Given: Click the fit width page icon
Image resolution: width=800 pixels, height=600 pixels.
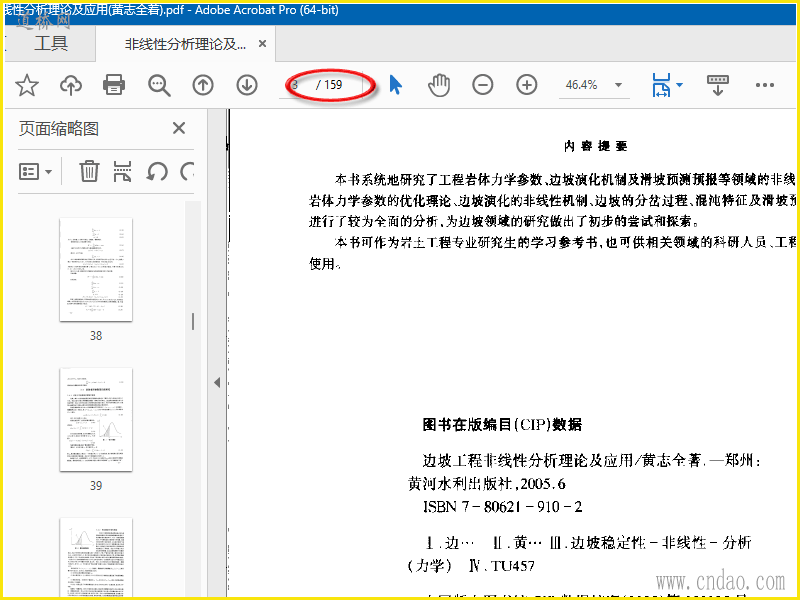Looking at the screenshot, I should pos(661,85).
